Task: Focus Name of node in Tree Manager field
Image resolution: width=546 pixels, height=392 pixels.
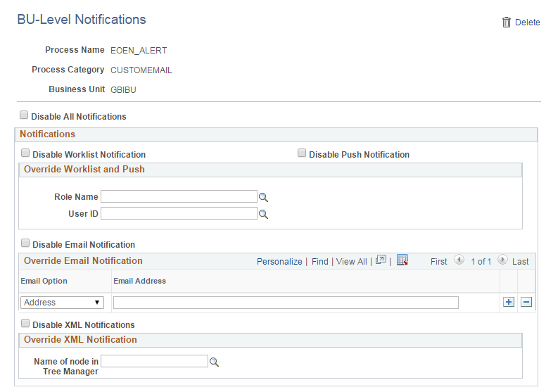Action: (x=154, y=361)
